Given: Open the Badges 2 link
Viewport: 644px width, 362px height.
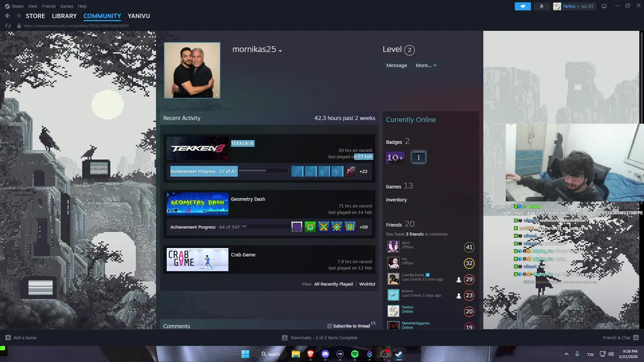Looking at the screenshot, I should (398, 142).
